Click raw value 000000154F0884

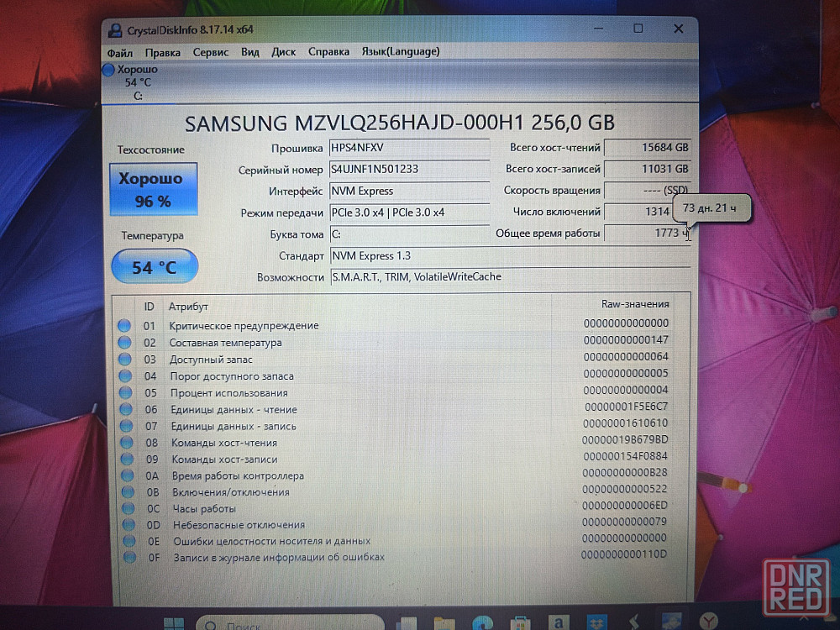click(625, 456)
